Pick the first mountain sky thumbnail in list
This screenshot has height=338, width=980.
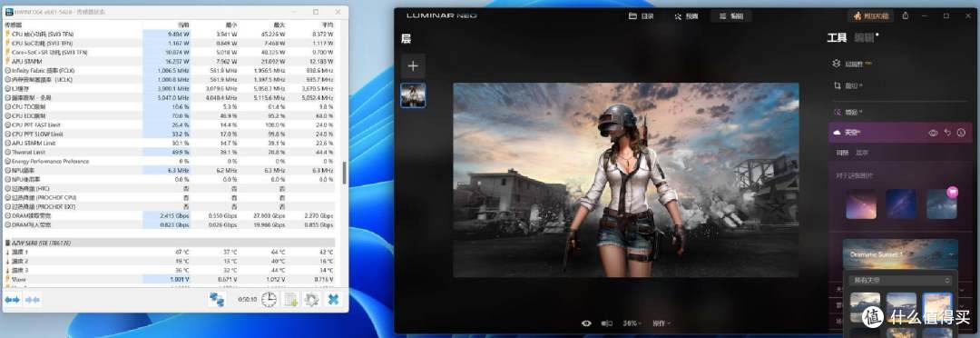point(865,307)
